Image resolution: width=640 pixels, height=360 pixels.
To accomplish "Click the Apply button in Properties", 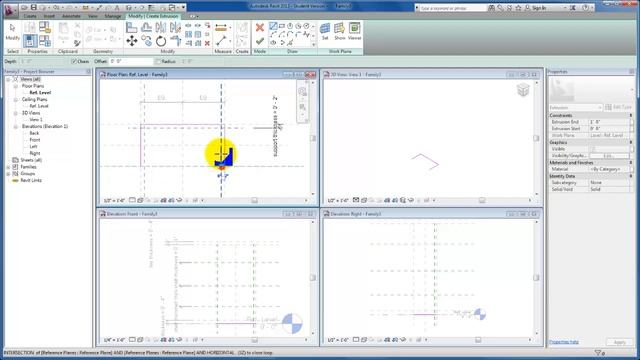I will point(619,342).
